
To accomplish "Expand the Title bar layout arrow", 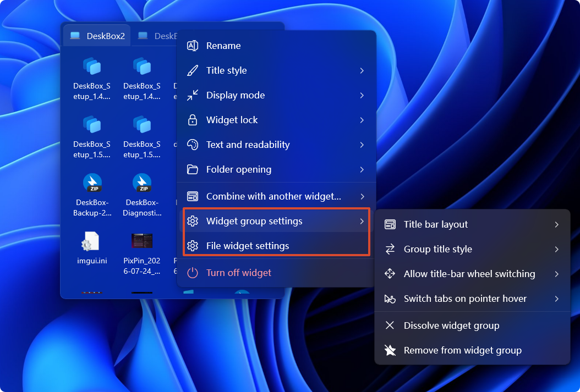I will [x=556, y=224].
